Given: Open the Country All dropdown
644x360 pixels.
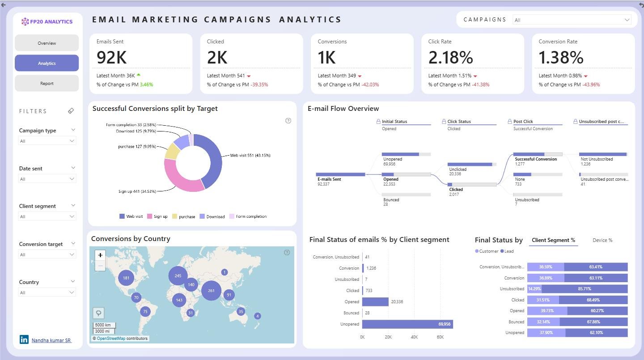Looking at the screenshot, I should click(47, 292).
